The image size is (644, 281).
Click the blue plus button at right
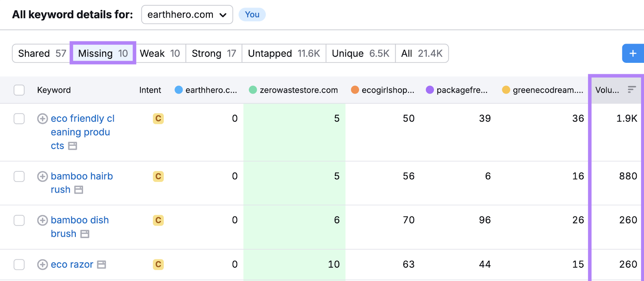pyautogui.click(x=633, y=54)
